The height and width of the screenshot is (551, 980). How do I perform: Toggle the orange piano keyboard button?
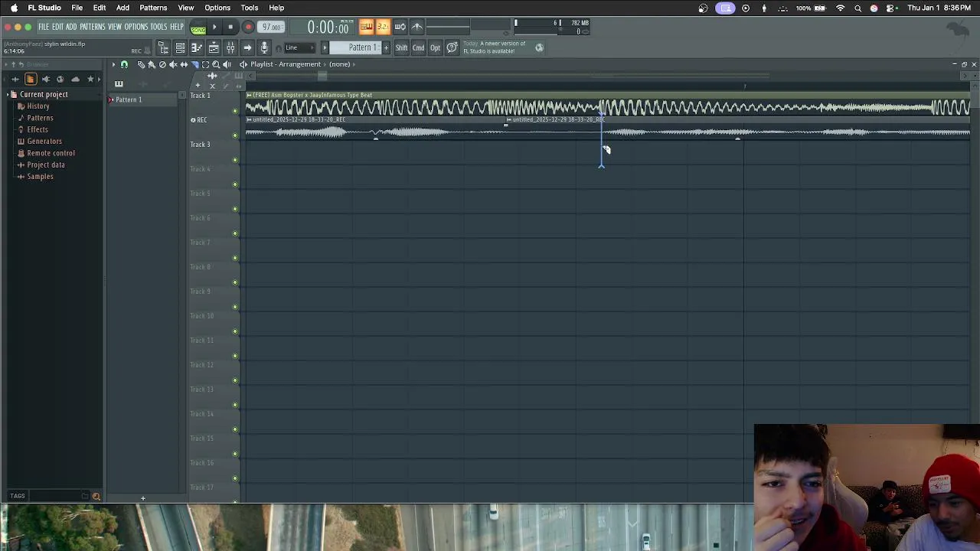[367, 27]
